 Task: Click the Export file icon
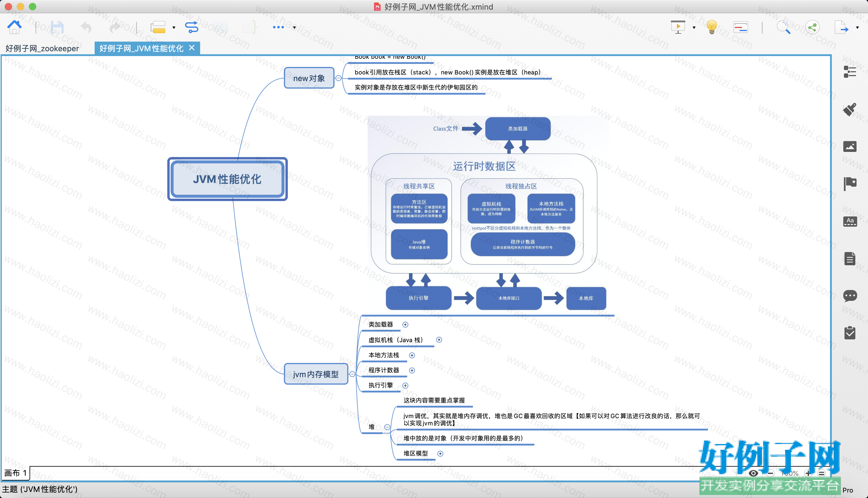[841, 27]
